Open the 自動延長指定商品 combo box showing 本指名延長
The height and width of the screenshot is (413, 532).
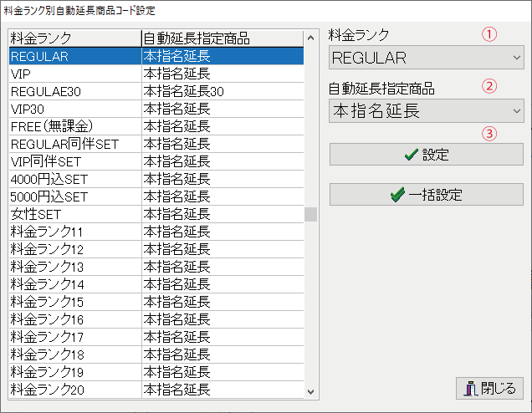[x=426, y=111]
